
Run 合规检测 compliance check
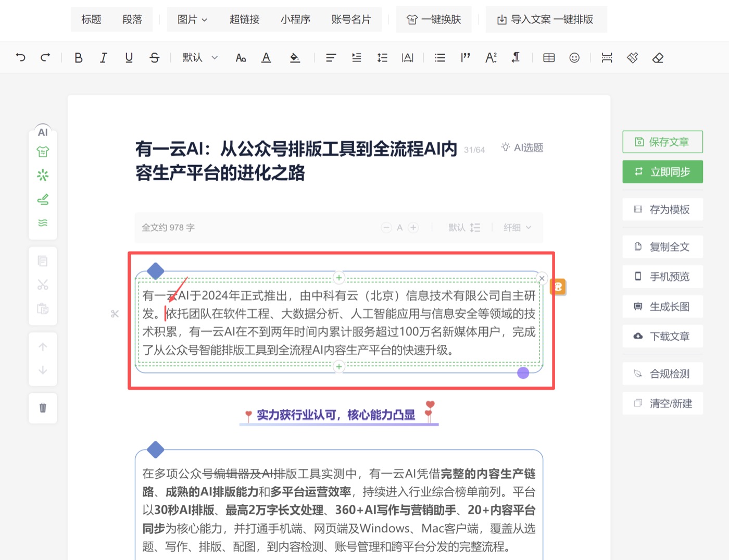662,374
